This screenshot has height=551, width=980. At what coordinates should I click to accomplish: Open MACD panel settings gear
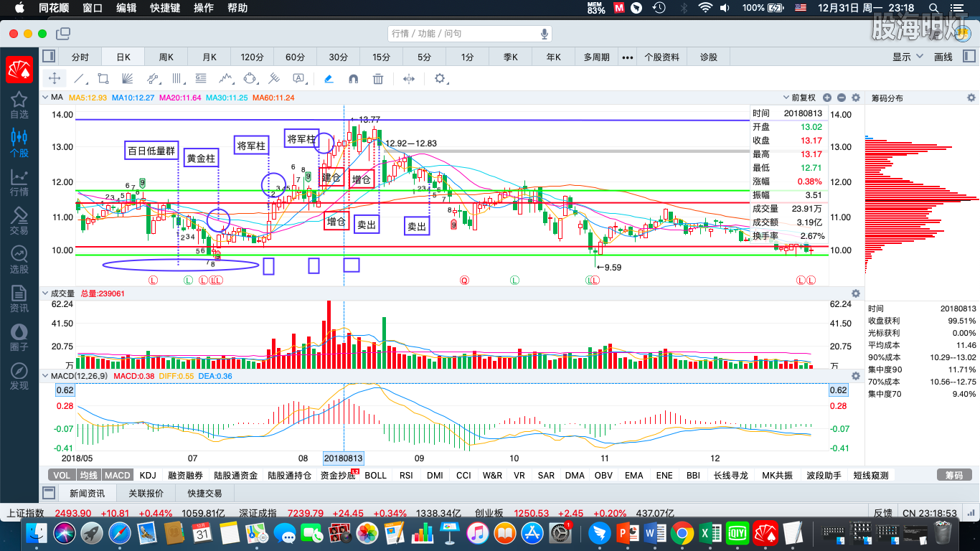point(855,375)
